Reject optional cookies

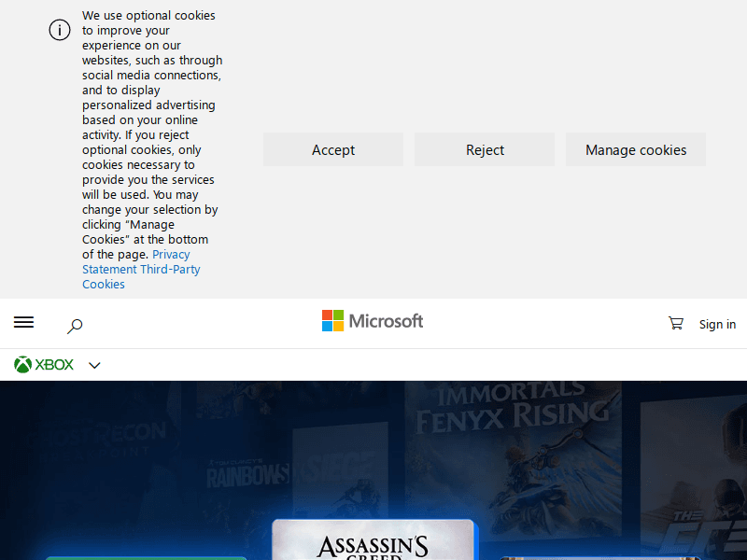485,149
